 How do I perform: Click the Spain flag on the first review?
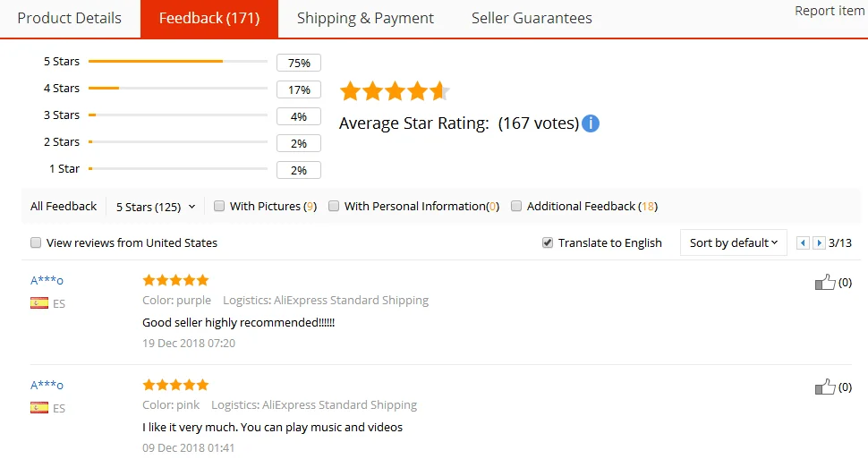(39, 303)
